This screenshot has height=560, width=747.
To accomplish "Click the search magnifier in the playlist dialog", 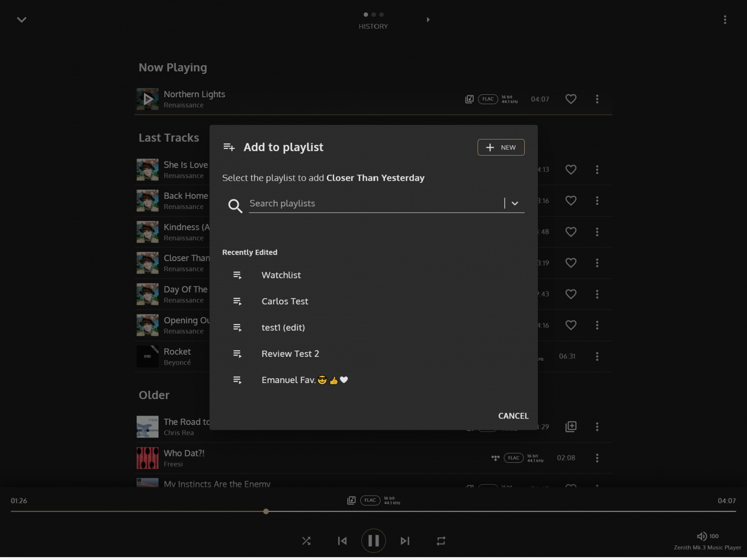I will pos(235,206).
